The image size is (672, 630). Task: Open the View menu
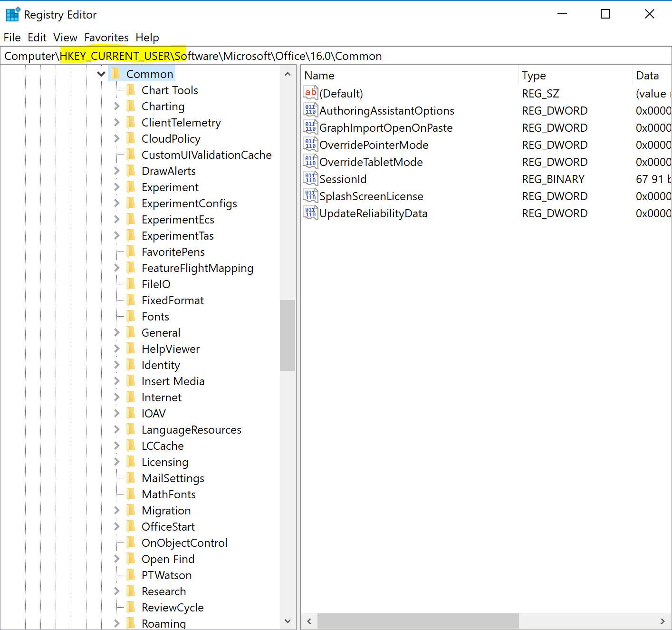click(x=65, y=38)
